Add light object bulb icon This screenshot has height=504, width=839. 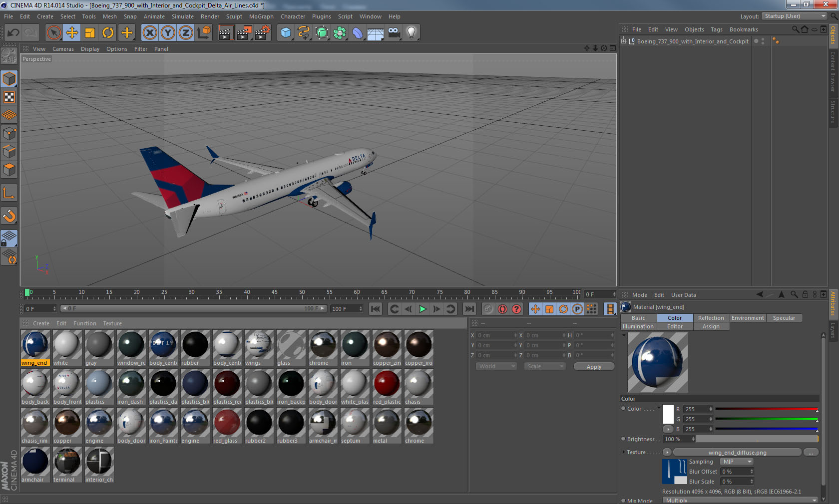tap(412, 33)
